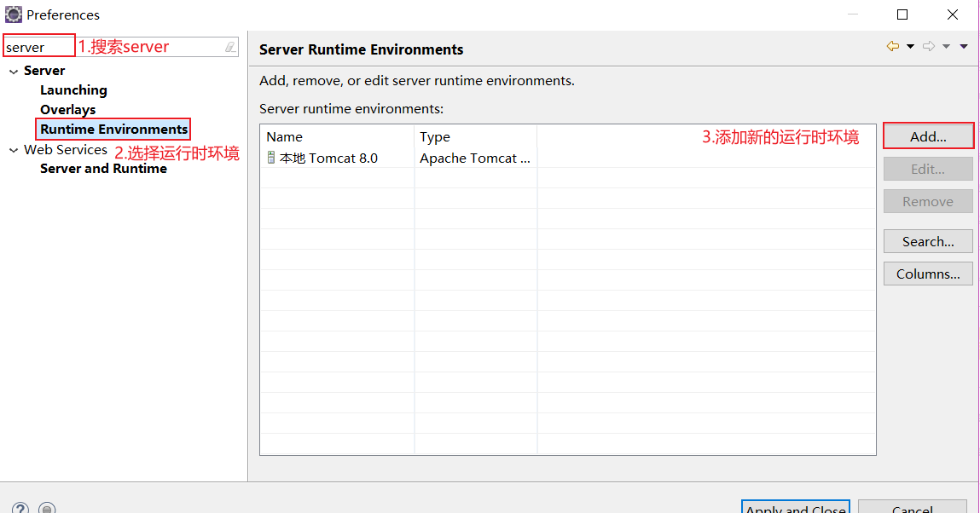Click the Preferences icon in the title bar
980x513 pixels.
(12, 14)
